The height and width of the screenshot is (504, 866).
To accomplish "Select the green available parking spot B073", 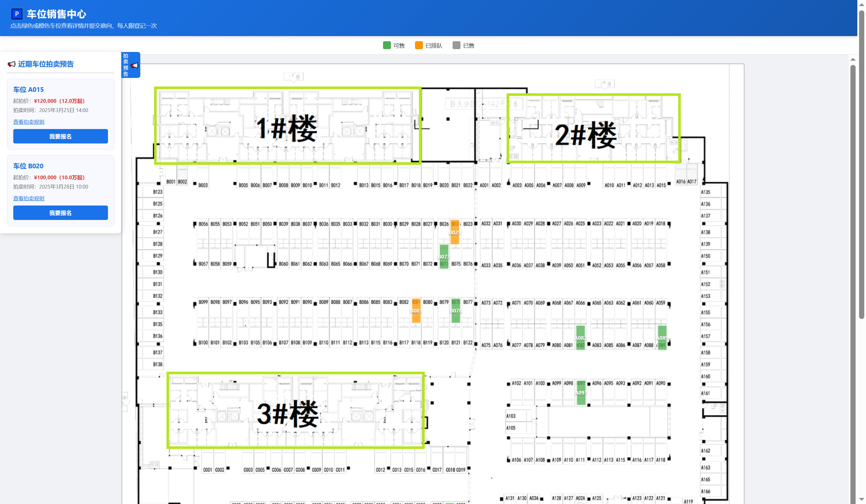I will click(x=444, y=256).
